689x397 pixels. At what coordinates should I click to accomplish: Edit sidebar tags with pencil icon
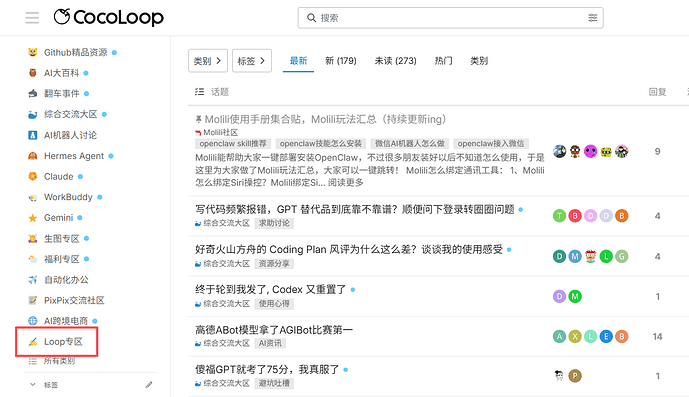(149, 385)
